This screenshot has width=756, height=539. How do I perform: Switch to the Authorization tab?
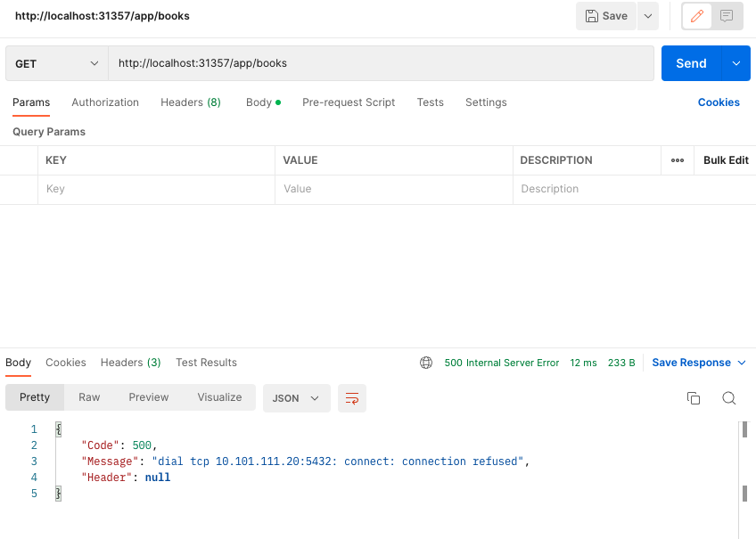point(105,102)
